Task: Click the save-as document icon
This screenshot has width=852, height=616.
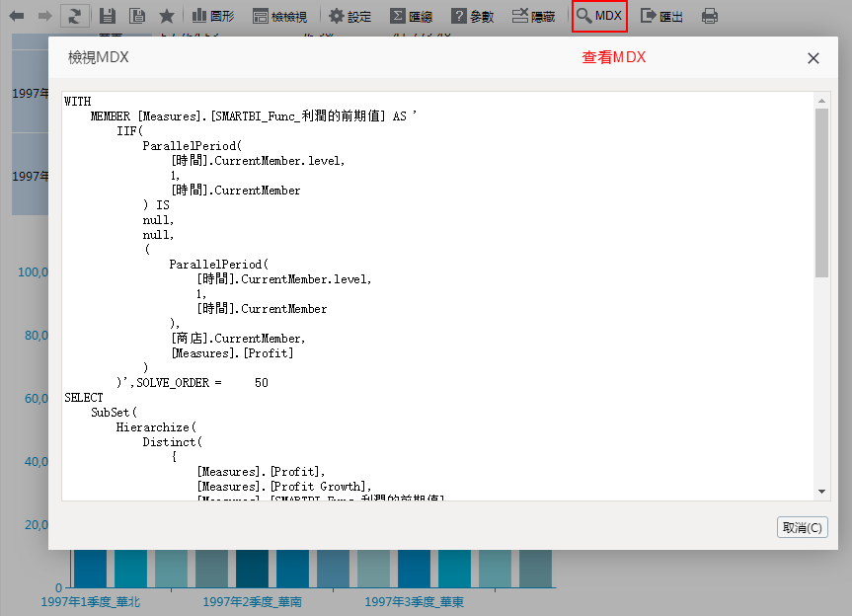Action: coord(137,16)
